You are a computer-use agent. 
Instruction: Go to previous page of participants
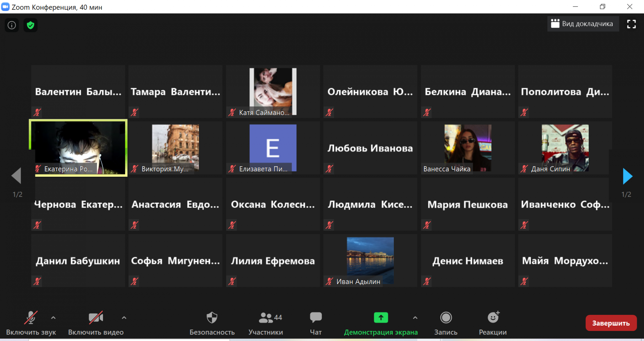(16, 176)
